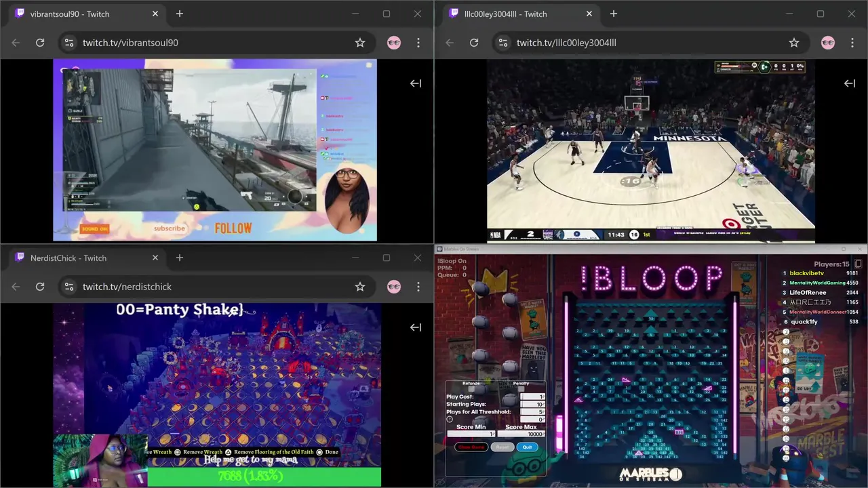This screenshot has height=488, width=868.
Task: Select the lllc00ley3004lll - Twitch tab
Action: 521,14
